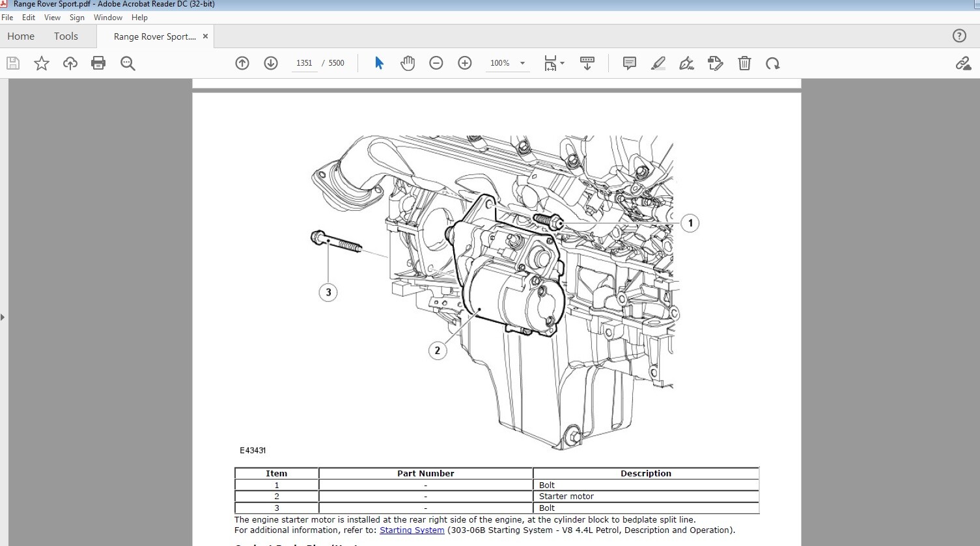
Task: Open the Sign menu
Action: (77, 18)
